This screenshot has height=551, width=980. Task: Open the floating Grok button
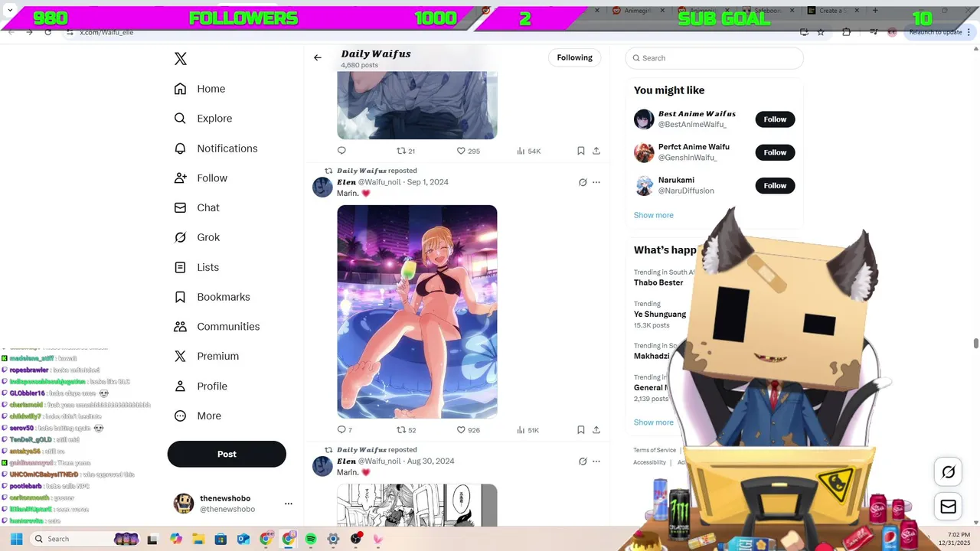(x=948, y=472)
